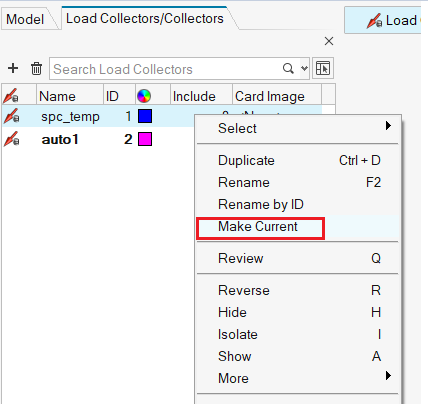
Task: Close the Load Collectors panel
Action: pos(329,41)
